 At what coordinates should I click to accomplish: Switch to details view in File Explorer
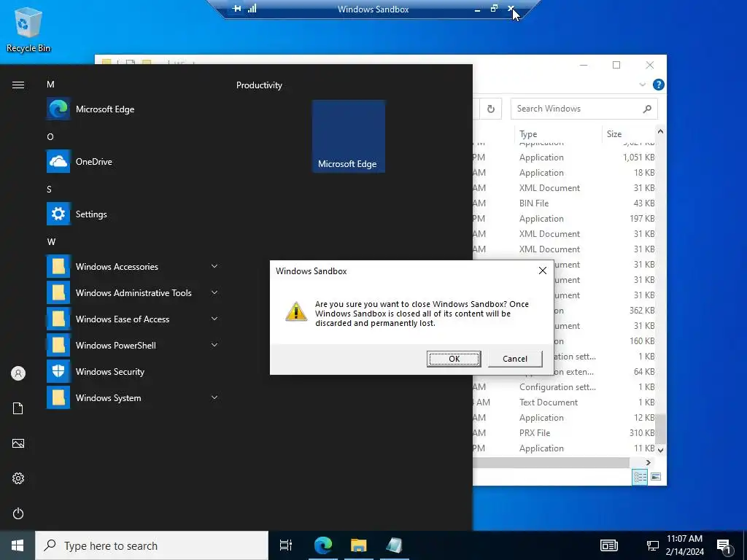640,477
